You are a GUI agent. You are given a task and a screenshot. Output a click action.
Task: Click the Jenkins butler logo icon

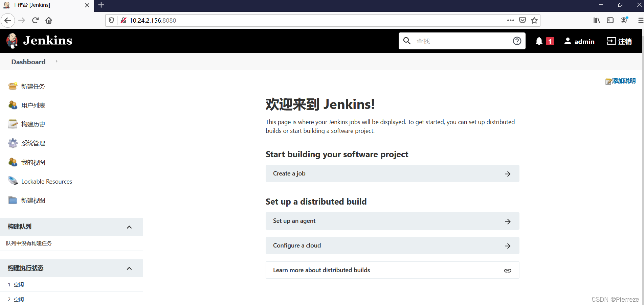12,41
